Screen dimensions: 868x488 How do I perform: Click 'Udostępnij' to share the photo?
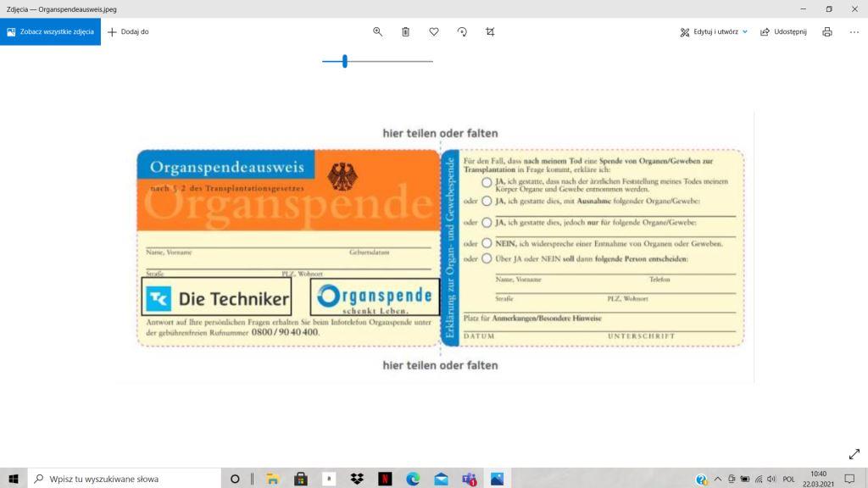coord(783,31)
